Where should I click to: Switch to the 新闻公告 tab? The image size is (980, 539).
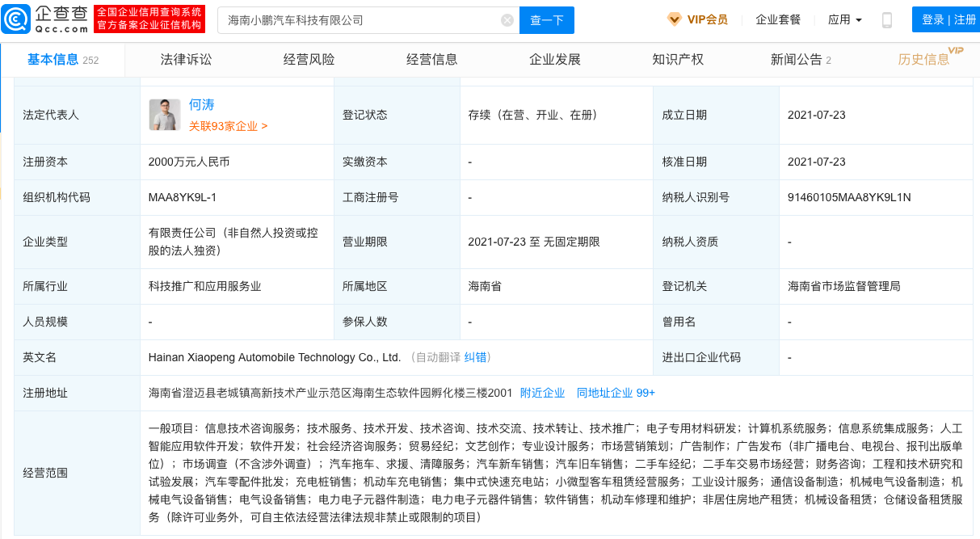click(x=801, y=60)
